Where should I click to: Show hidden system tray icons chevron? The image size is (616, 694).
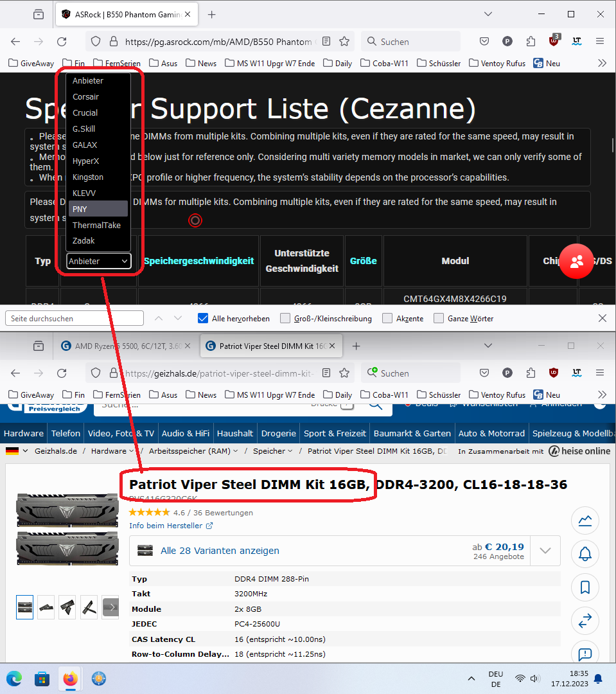point(471,679)
